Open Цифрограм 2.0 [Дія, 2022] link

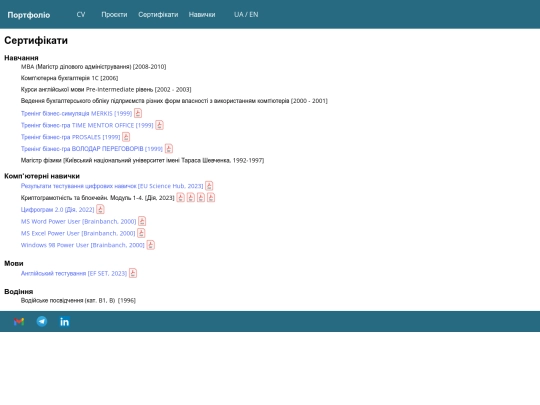click(58, 209)
